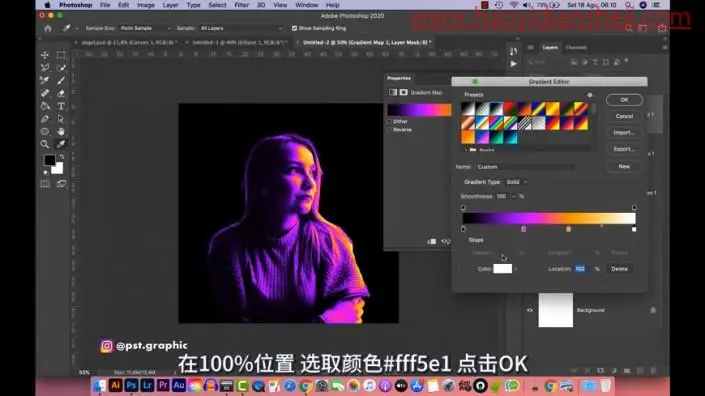
Task: Click the New gradient button
Action: coord(624,166)
